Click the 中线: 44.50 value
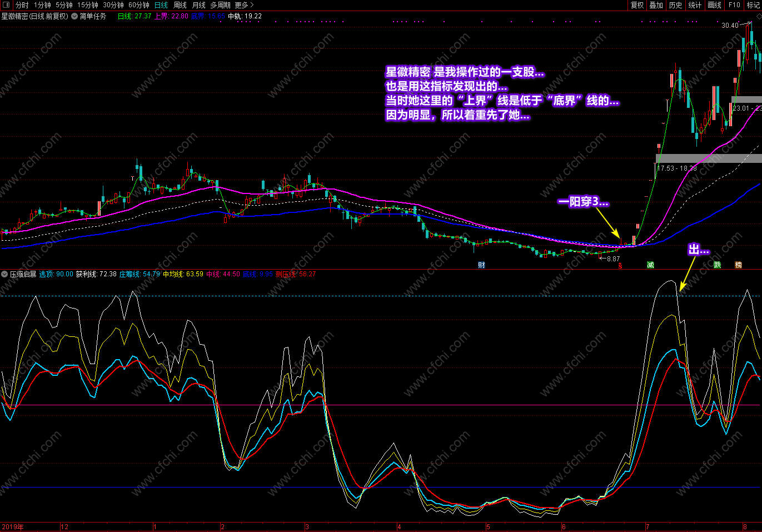 [223, 274]
